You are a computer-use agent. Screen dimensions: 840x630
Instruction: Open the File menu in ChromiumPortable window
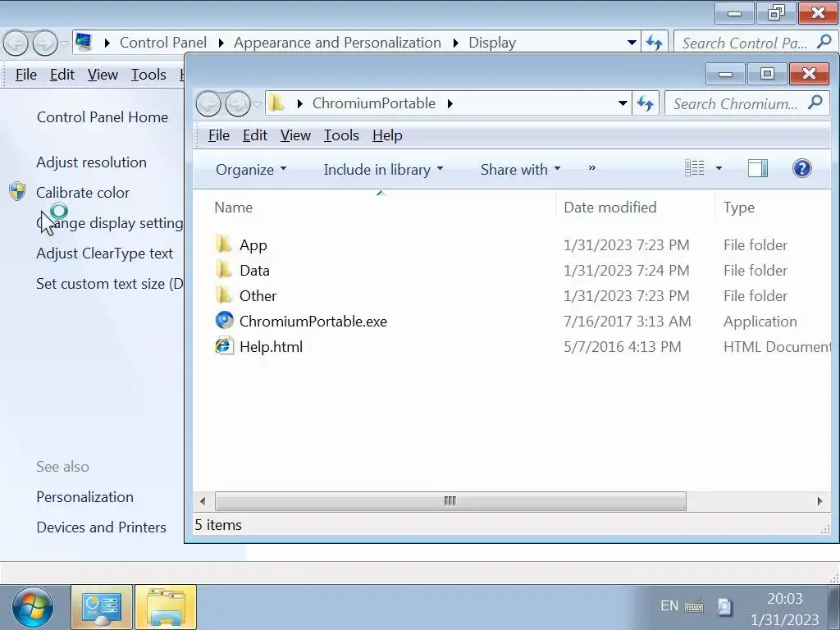(218, 135)
